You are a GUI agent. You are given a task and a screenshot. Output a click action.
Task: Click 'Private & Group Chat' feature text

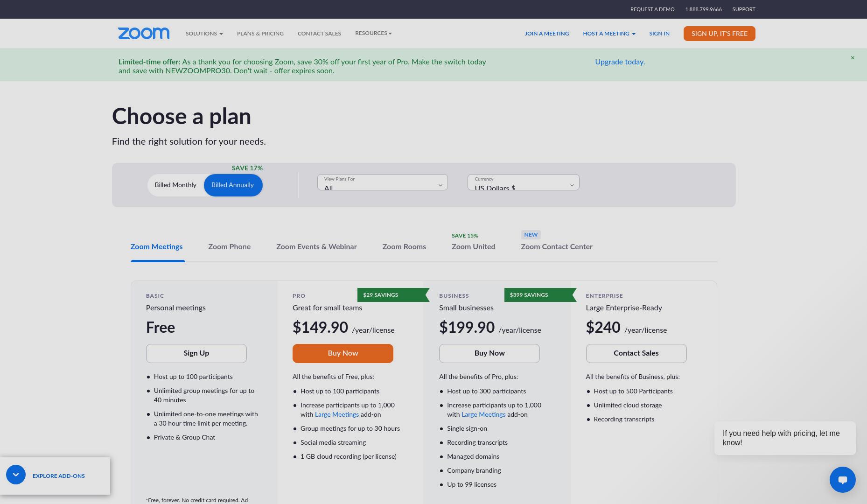pyautogui.click(x=184, y=437)
